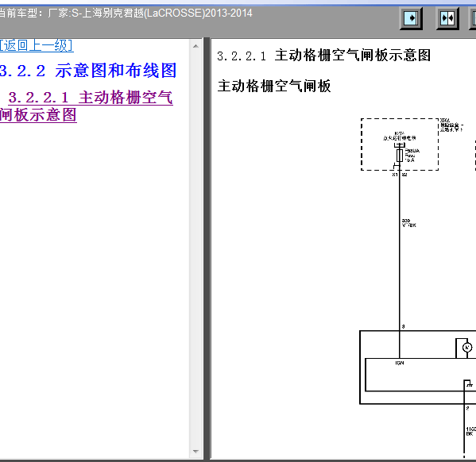476x462 pixels.
Task: Click the left panel scroll-down arrow
Action: click(195, 452)
